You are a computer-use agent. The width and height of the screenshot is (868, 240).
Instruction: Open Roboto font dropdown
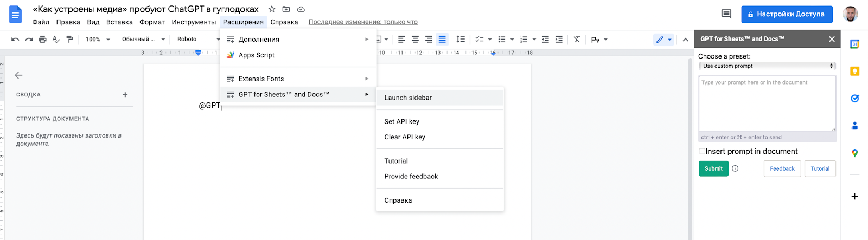click(198, 40)
